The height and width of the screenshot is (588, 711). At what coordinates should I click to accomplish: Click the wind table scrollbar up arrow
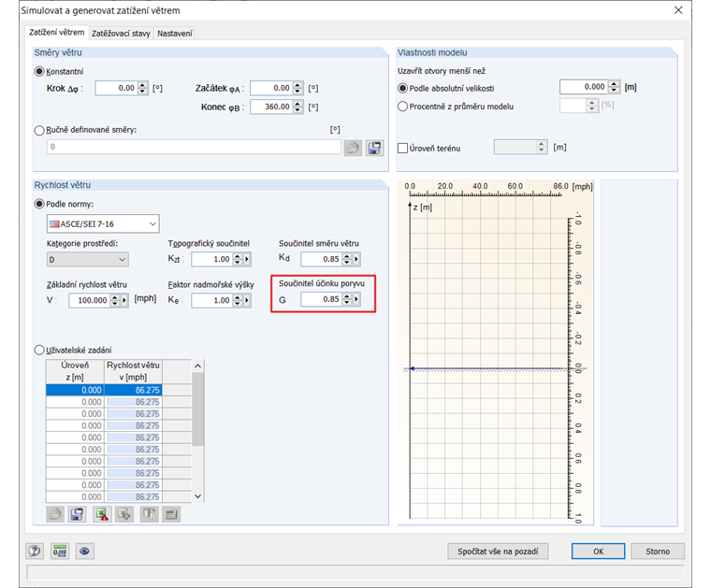(197, 366)
